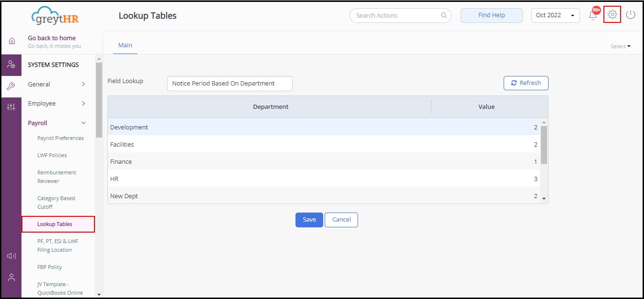The height and width of the screenshot is (299, 644).
Task: Open the Select dropdown at top right
Action: point(620,46)
